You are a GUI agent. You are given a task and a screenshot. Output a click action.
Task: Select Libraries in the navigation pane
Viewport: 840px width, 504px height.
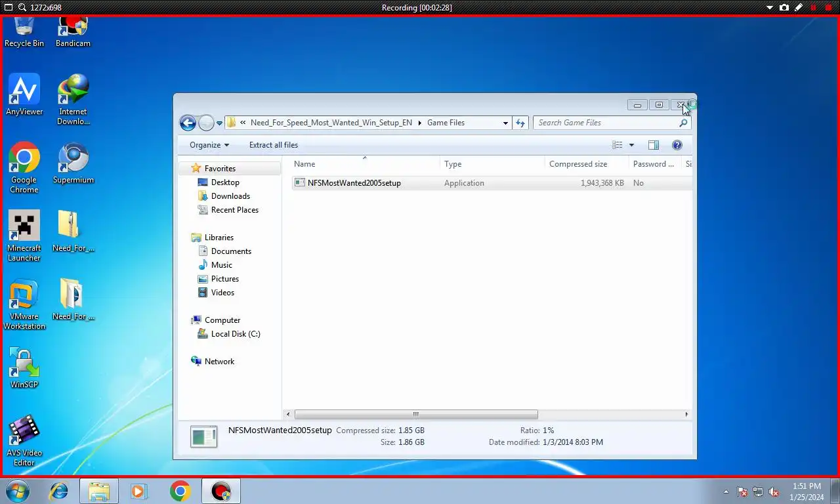tap(219, 238)
